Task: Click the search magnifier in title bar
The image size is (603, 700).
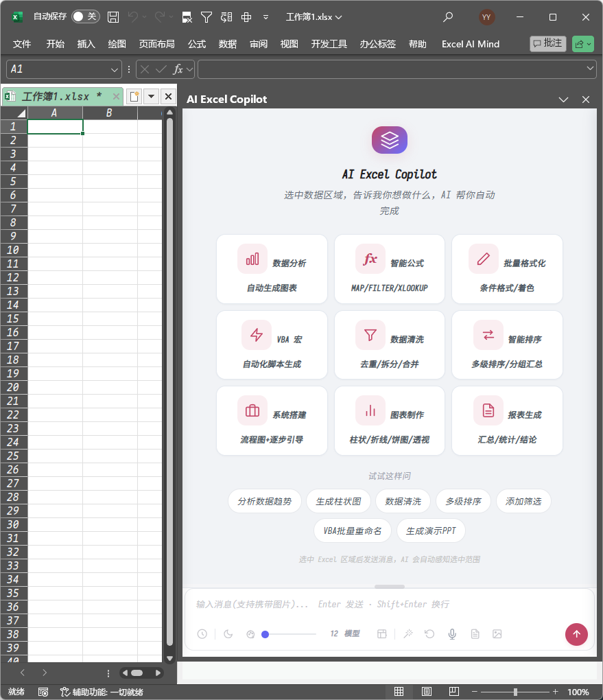Action: click(448, 17)
